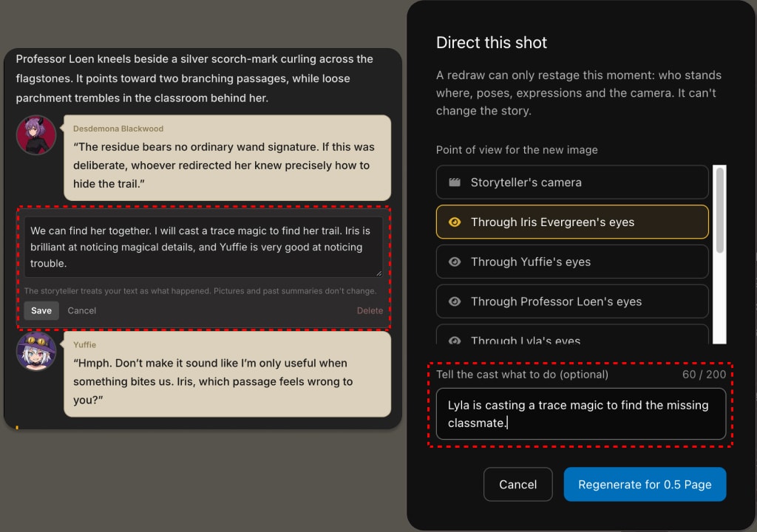The height and width of the screenshot is (532, 757).
Task: Cancel the Direct this shot dialog
Action: pos(517,484)
